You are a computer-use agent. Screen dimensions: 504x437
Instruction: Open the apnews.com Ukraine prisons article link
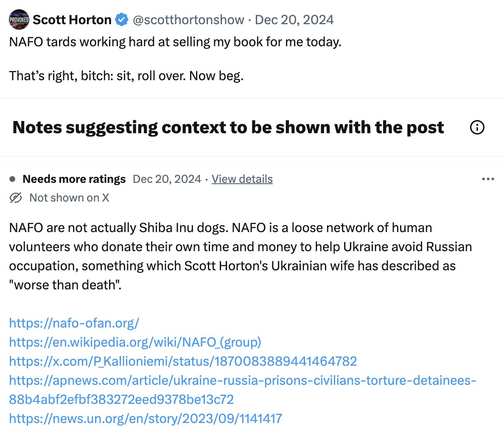[242, 390]
